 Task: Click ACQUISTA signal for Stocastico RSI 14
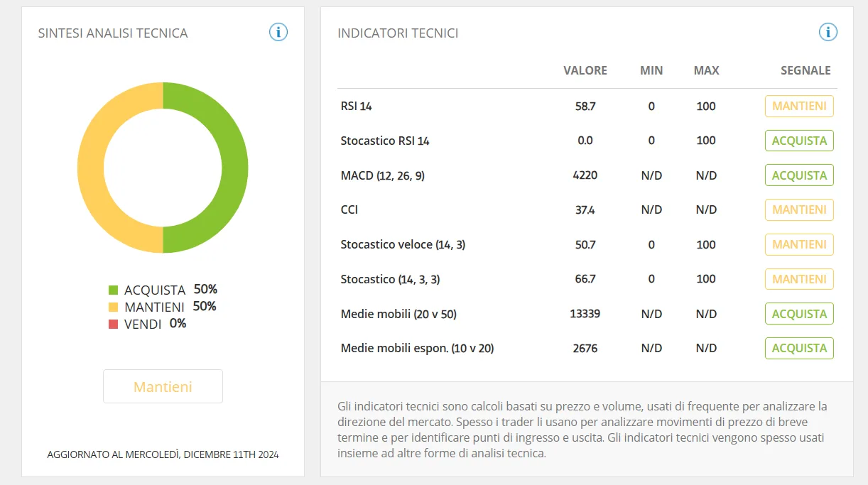(799, 141)
